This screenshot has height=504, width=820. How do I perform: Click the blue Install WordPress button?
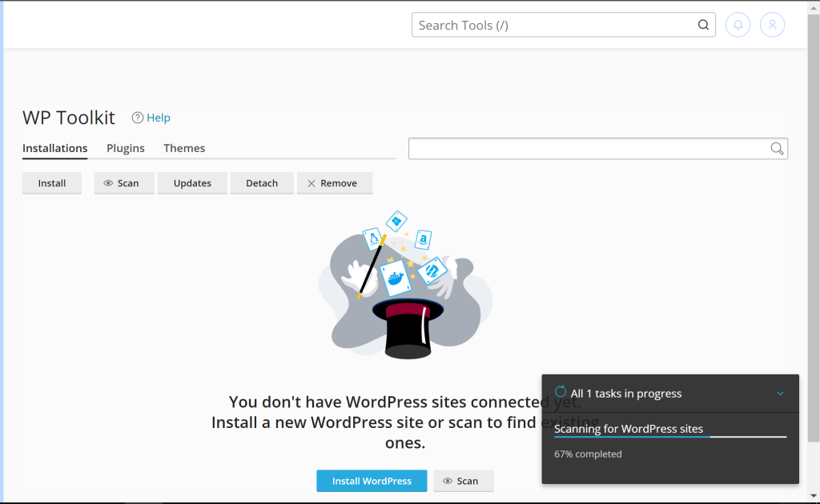click(x=372, y=481)
